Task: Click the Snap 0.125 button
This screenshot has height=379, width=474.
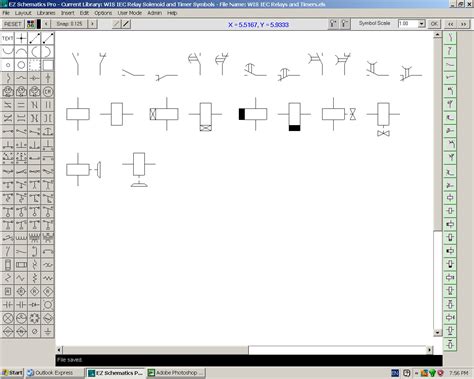Action: 69,24
